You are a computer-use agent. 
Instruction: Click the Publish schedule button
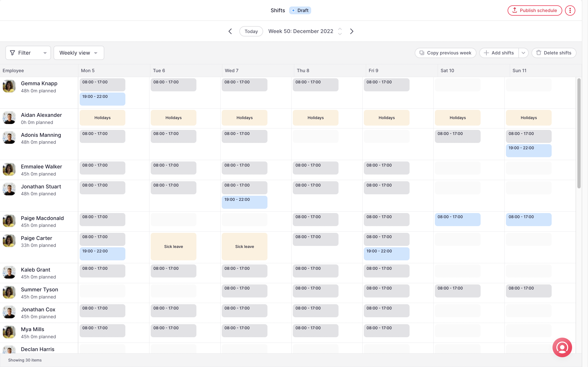(x=534, y=10)
